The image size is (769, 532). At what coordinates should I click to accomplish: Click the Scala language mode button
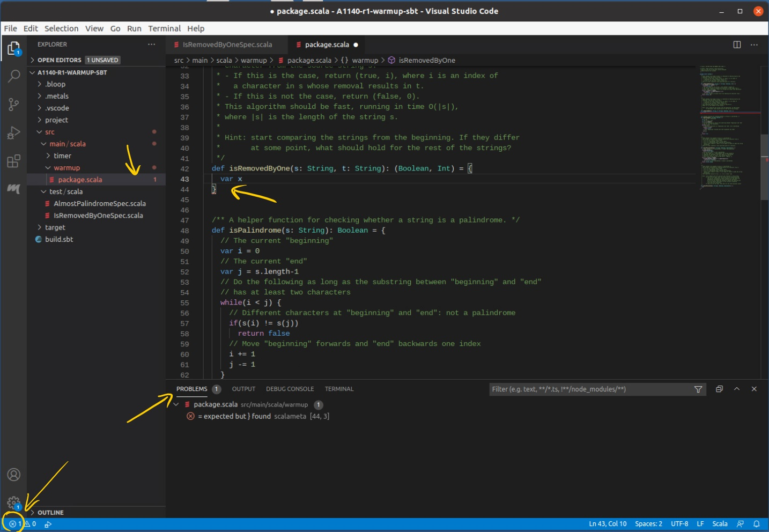tap(720, 524)
